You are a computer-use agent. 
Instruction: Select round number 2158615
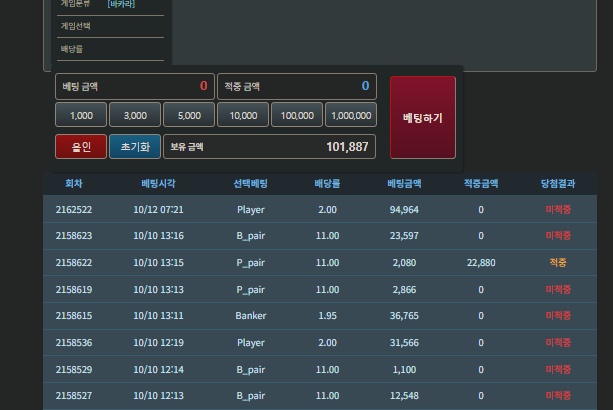pos(73,315)
